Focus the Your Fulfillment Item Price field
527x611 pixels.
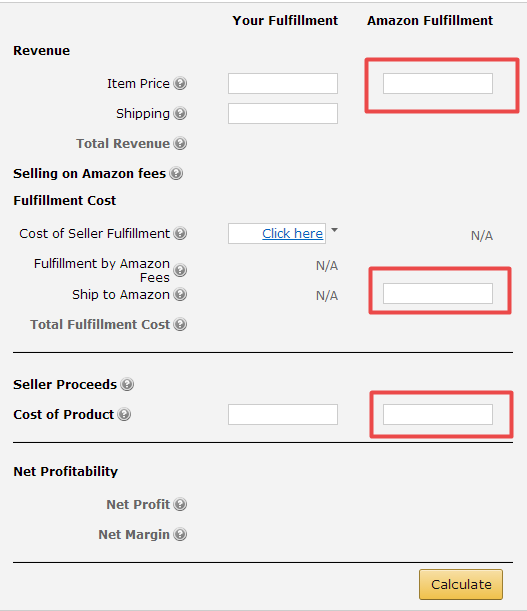[x=283, y=83]
